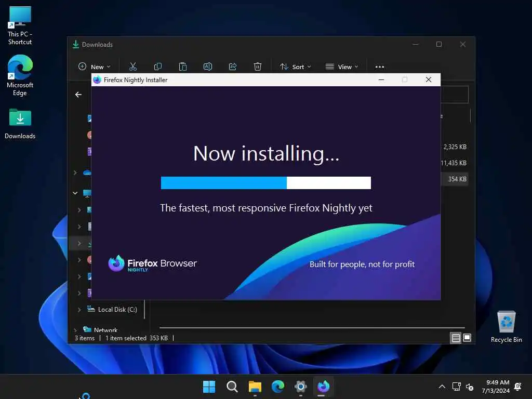Open File Explorer from the taskbar
This screenshot has width=532, height=399.
(x=255, y=387)
